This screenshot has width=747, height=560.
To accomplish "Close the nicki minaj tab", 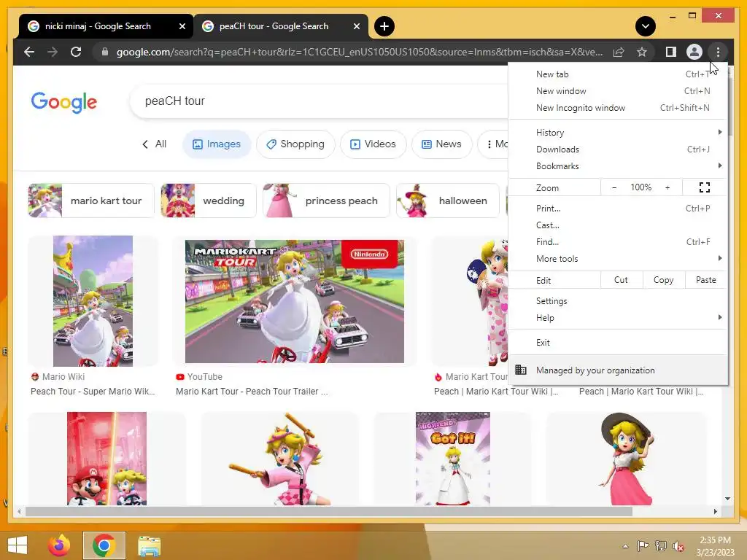I will click(182, 26).
